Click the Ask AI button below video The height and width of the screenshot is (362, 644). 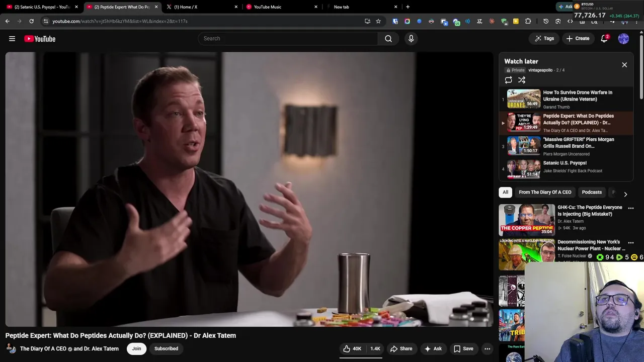coord(433,349)
